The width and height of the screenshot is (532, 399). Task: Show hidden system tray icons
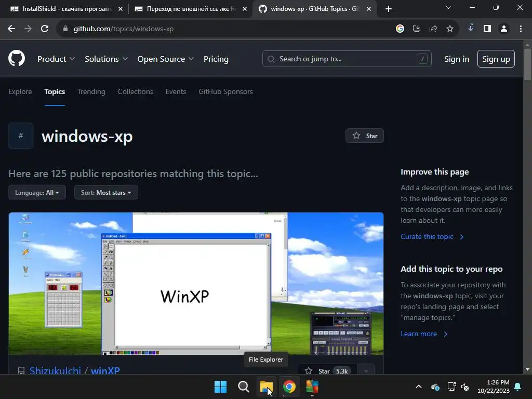pyautogui.click(x=419, y=387)
